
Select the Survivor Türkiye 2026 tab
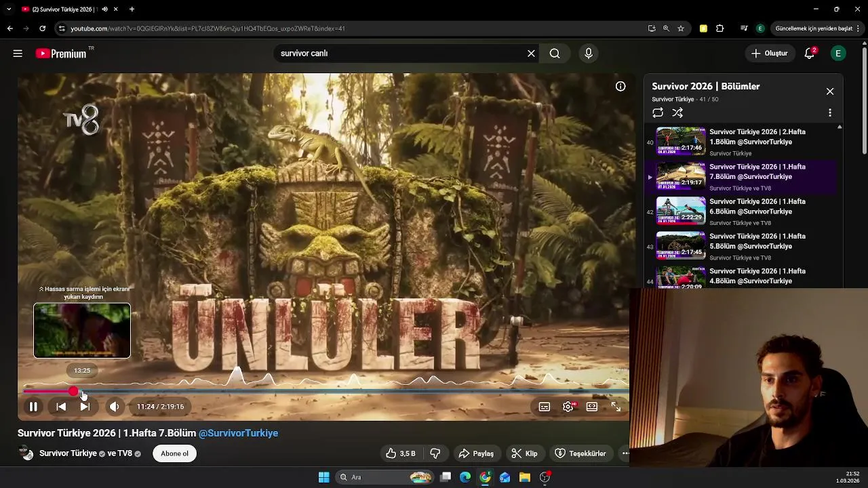[70, 9]
